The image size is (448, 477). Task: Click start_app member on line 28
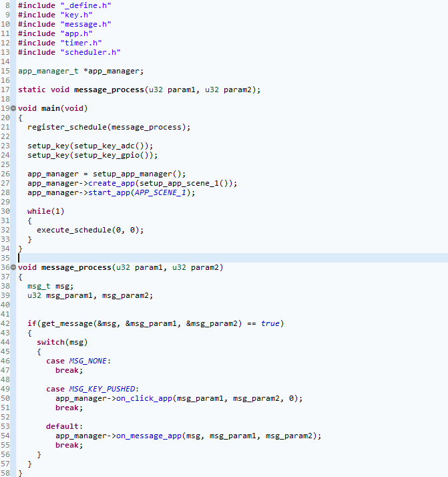(x=109, y=192)
